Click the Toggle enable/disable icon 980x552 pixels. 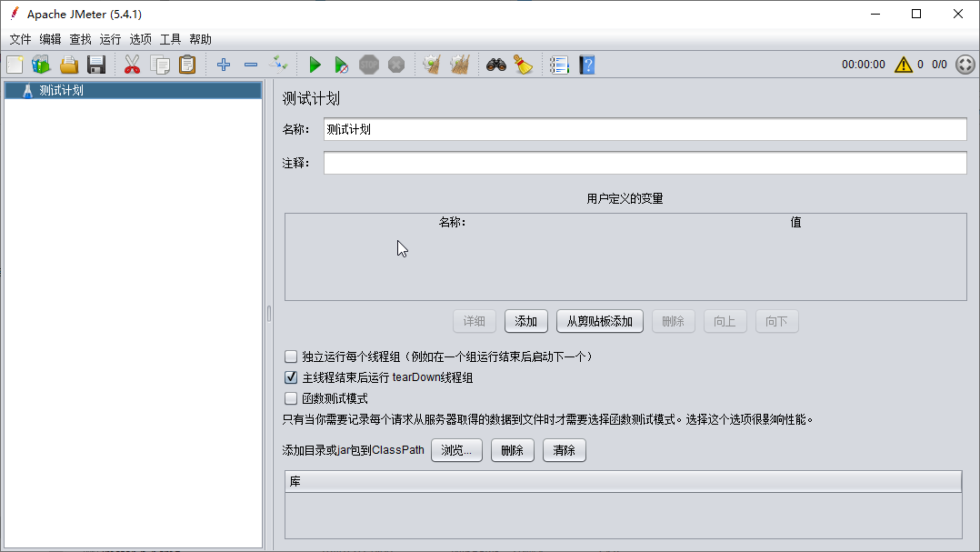pos(278,65)
